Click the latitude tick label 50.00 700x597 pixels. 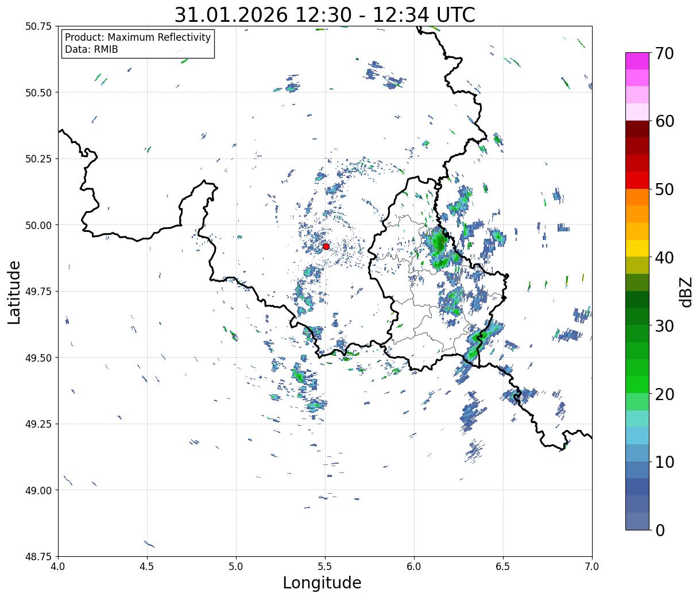tap(38, 225)
